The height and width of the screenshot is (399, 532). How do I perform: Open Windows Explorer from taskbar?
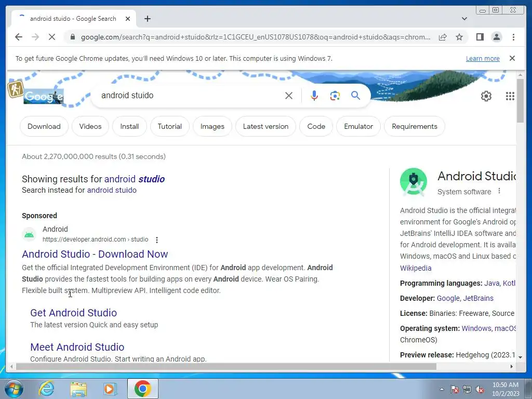[x=78, y=389]
